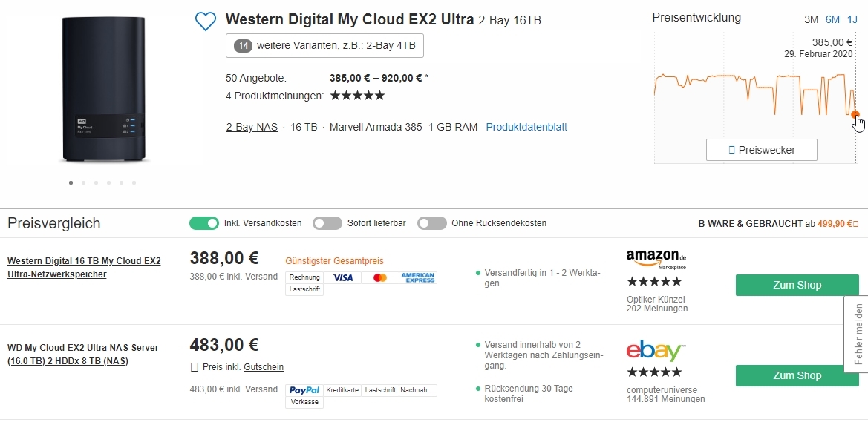This screenshot has height=422, width=868.
Task: Go to Amazon offer via Zum Shop
Action: (x=797, y=285)
